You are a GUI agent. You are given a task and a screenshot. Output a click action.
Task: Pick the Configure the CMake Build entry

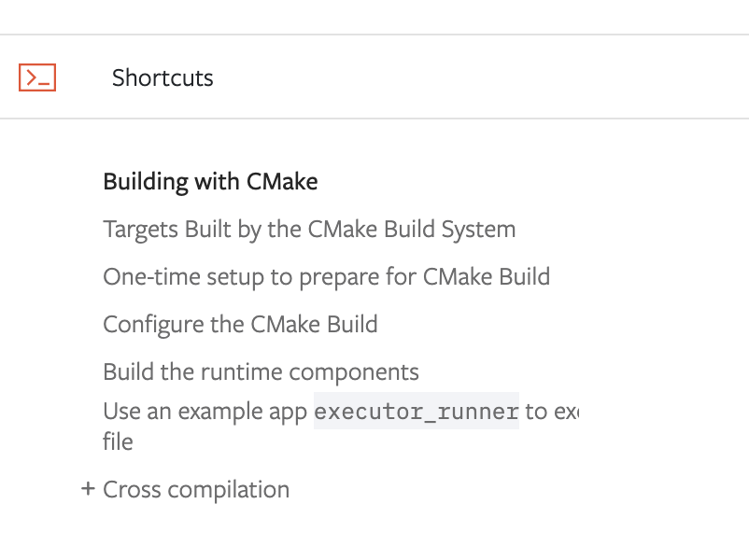(x=240, y=325)
